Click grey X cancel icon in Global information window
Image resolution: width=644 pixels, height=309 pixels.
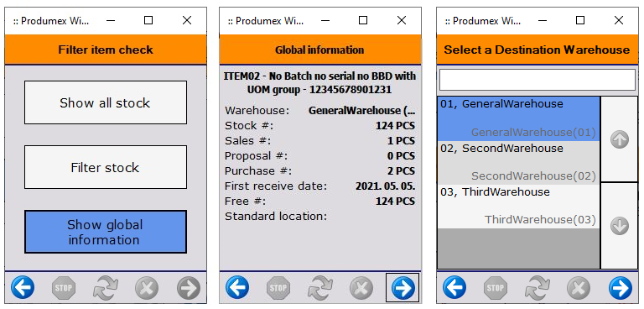pyautogui.click(x=361, y=288)
